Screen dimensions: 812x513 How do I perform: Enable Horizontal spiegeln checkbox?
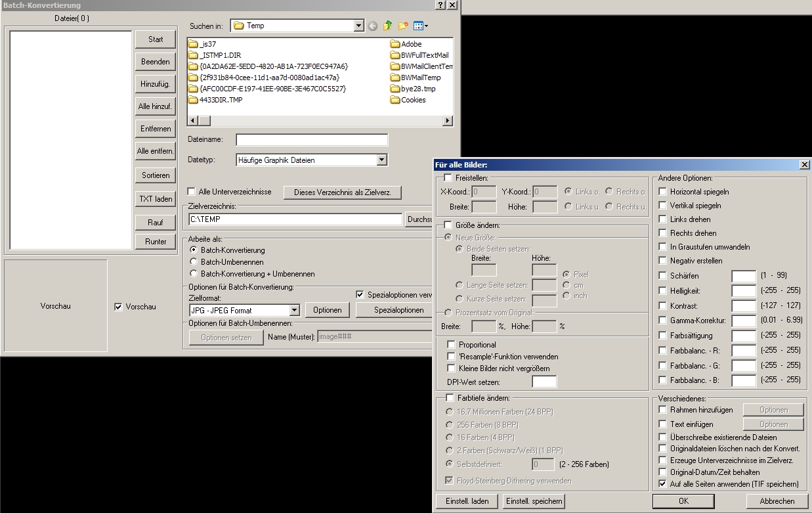[663, 192]
